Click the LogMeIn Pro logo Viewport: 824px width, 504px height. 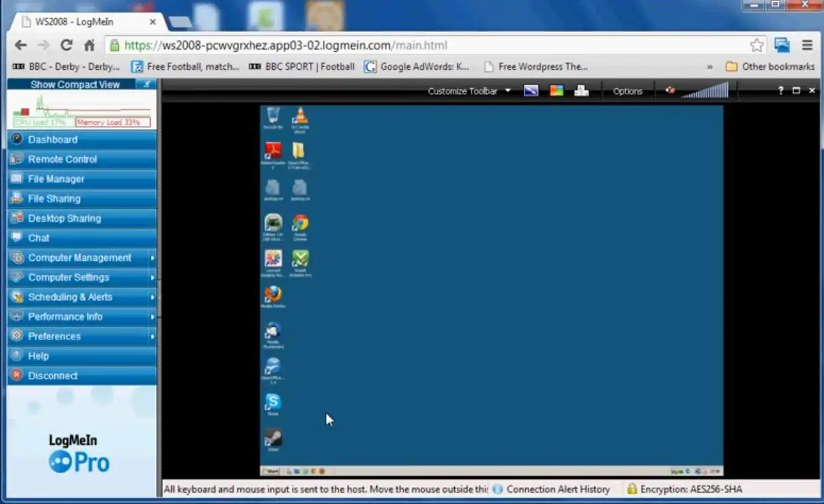pyautogui.click(x=79, y=454)
